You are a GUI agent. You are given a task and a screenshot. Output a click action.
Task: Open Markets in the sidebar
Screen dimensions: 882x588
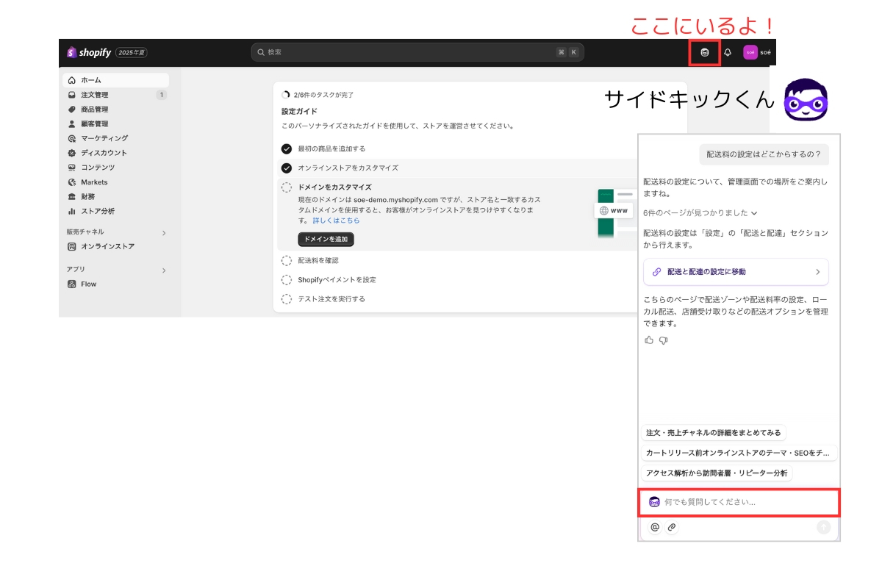(117, 182)
